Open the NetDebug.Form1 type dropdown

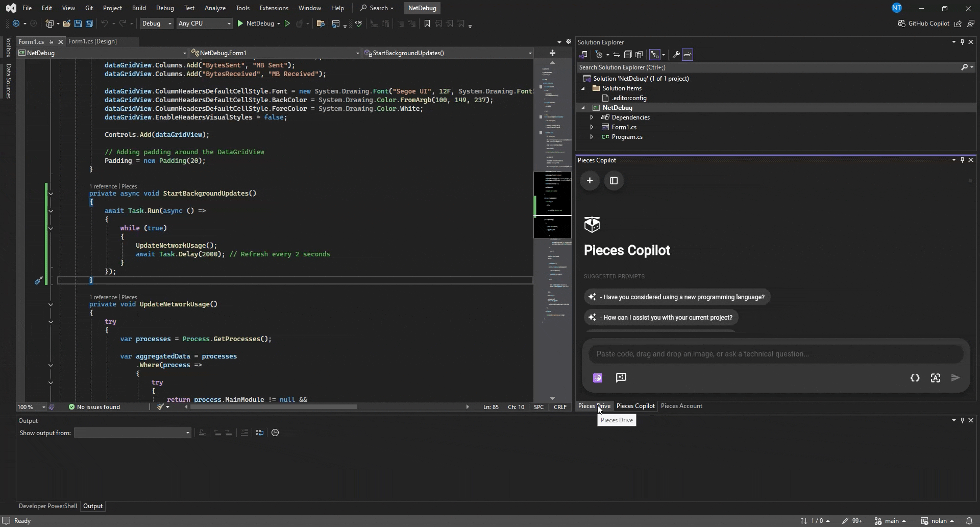point(275,53)
